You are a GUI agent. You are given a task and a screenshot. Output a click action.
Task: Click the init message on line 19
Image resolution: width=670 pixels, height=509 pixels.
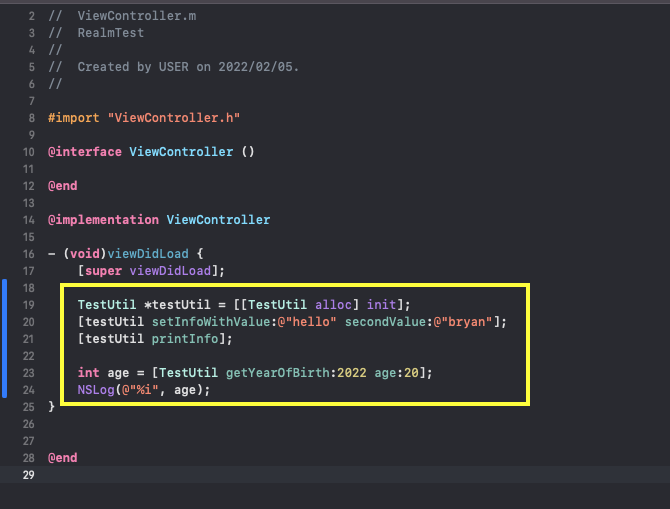click(x=382, y=305)
